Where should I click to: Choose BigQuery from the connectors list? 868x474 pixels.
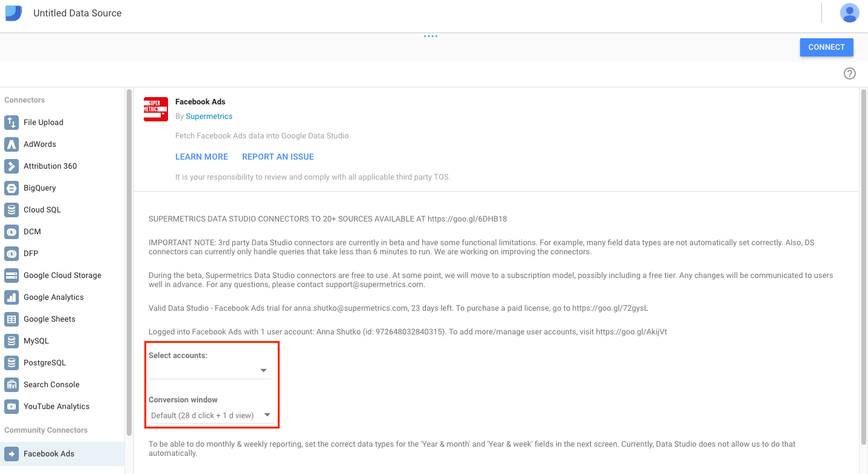click(39, 188)
